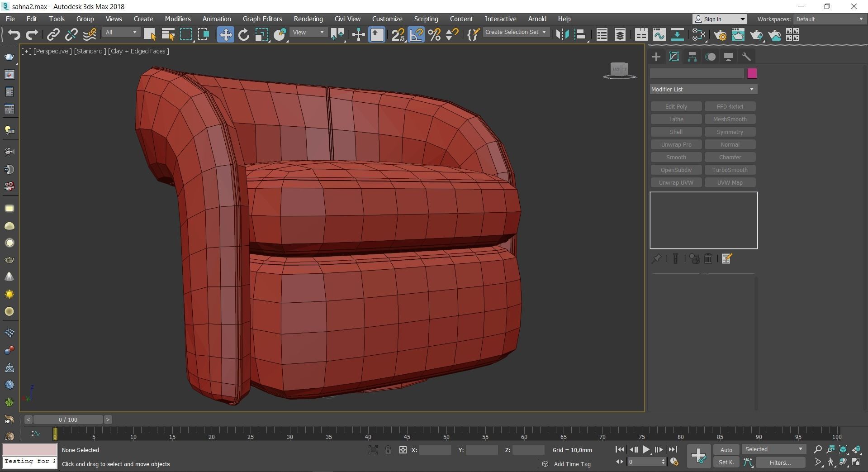The image size is (868, 472).
Task: Switch to the Modify panel tab
Action: pyautogui.click(x=674, y=57)
